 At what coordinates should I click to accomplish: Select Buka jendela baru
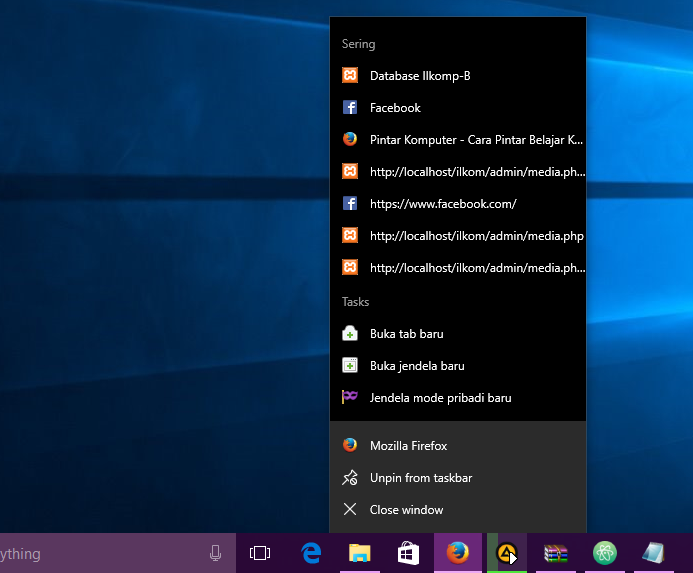click(417, 366)
